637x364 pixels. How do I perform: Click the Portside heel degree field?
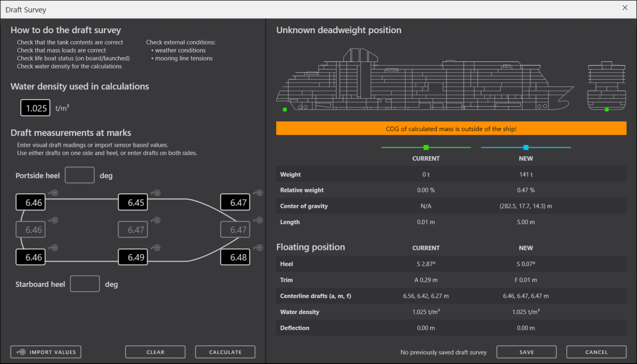[80, 175]
